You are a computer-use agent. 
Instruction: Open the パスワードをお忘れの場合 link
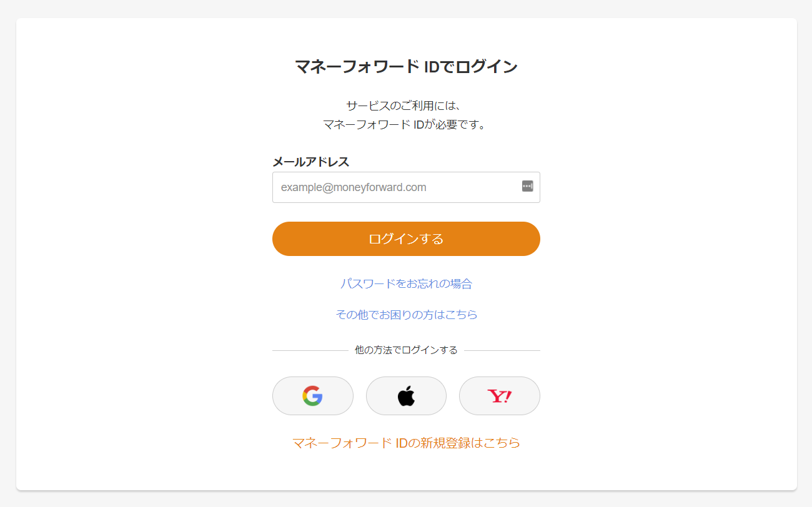406,283
